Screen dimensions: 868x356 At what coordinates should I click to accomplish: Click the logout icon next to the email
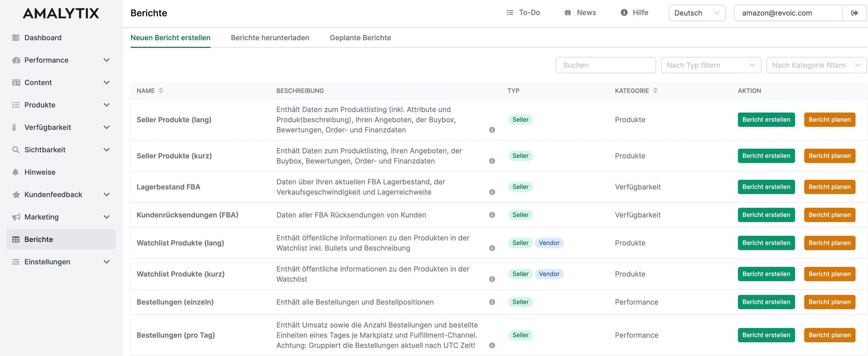point(855,13)
